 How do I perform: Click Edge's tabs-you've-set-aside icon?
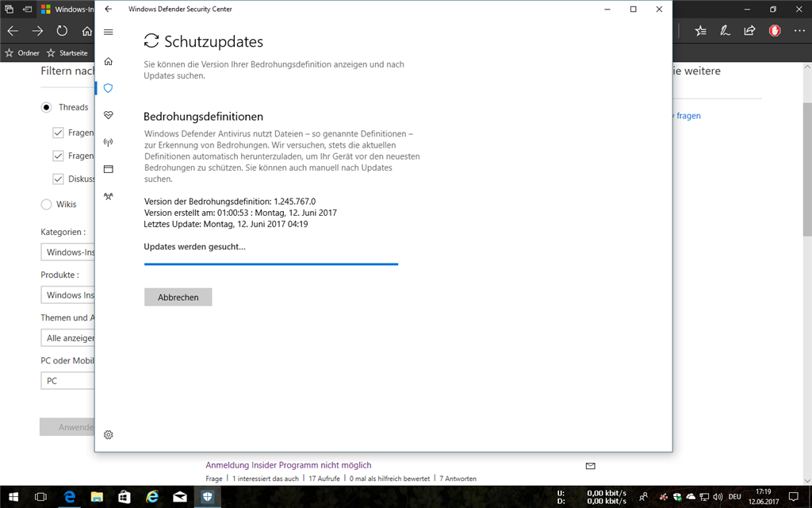pos(10,9)
